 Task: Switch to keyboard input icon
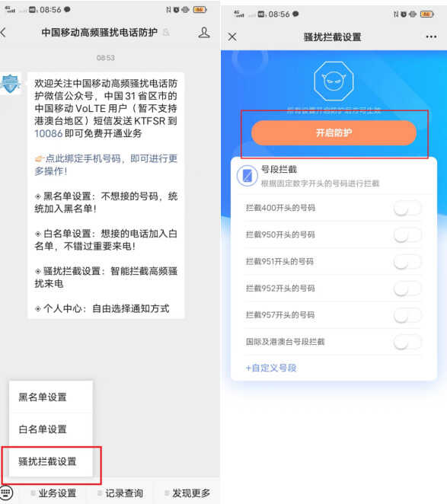[6, 493]
